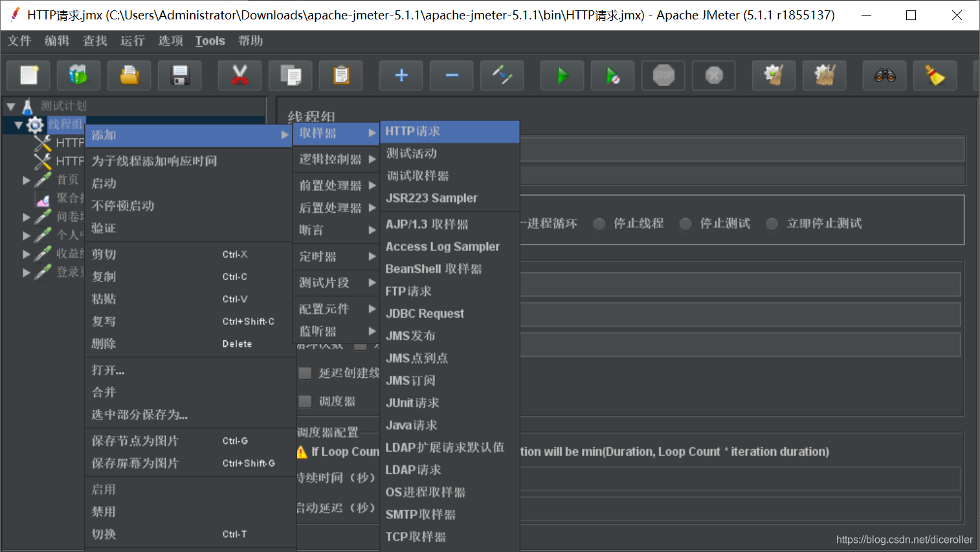Click the minus Collapse all toolbar icon

(x=452, y=75)
